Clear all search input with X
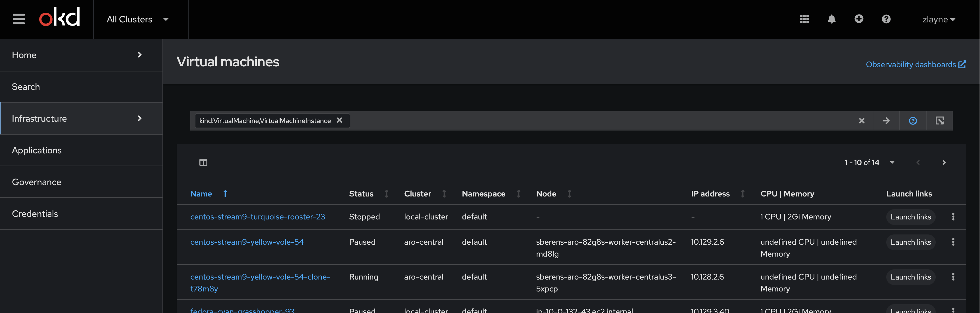The height and width of the screenshot is (313, 980). point(862,121)
